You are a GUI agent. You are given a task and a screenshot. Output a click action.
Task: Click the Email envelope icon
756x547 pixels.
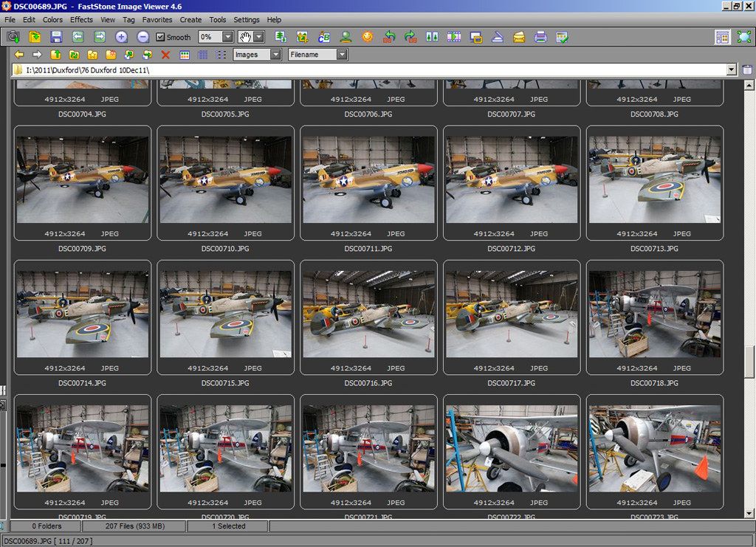click(x=519, y=37)
